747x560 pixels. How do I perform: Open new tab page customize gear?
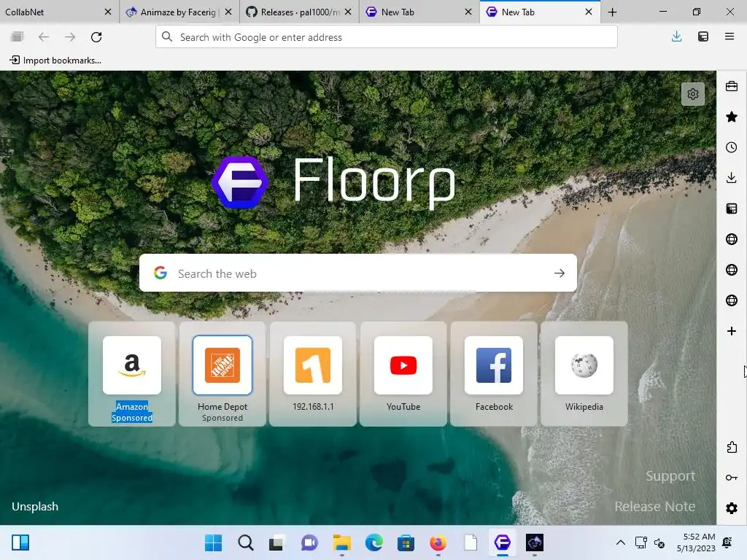(x=693, y=94)
